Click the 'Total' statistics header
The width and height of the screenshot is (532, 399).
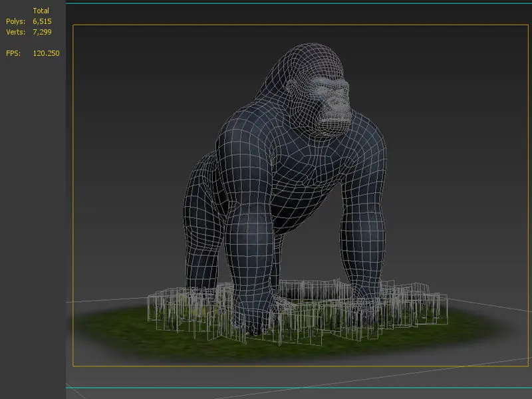pos(41,11)
